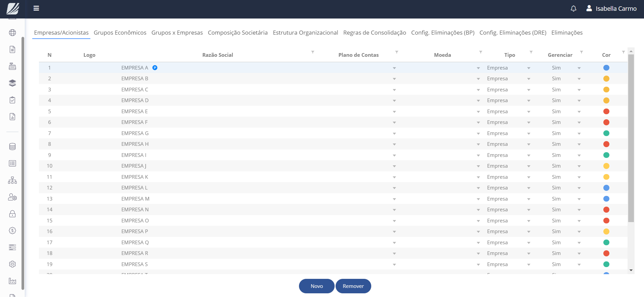Open the factory icon in sidebar

(x=12, y=281)
